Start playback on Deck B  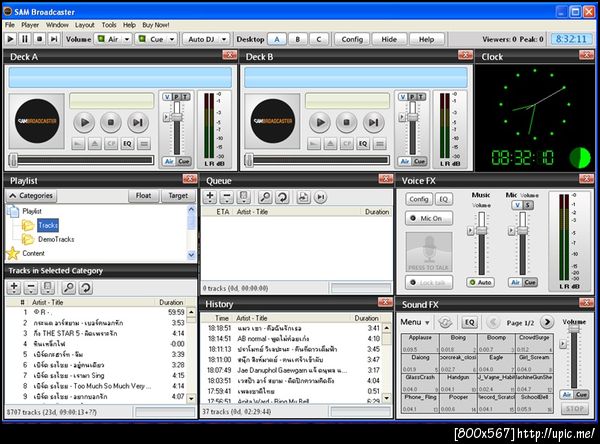320,122
